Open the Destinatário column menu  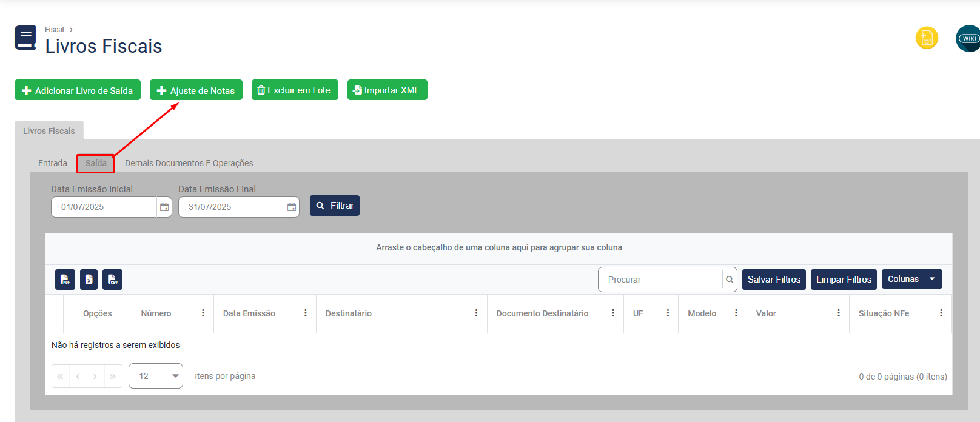click(x=477, y=313)
